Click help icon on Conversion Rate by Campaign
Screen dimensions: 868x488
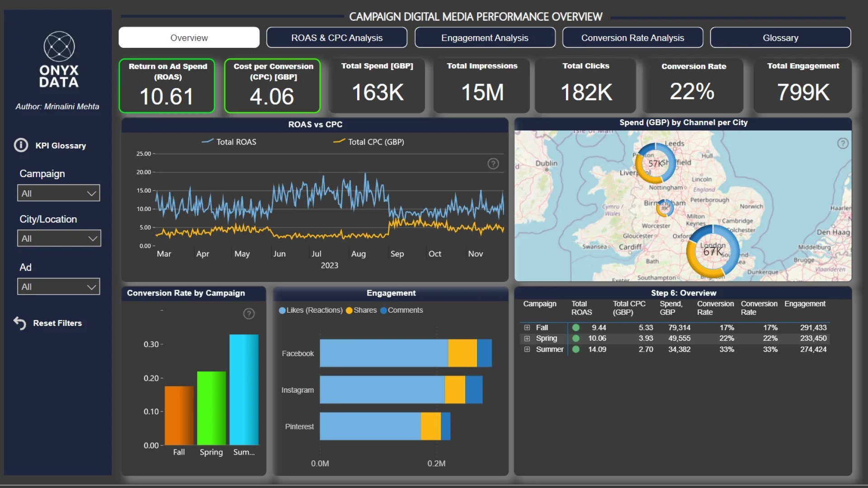[x=249, y=314]
